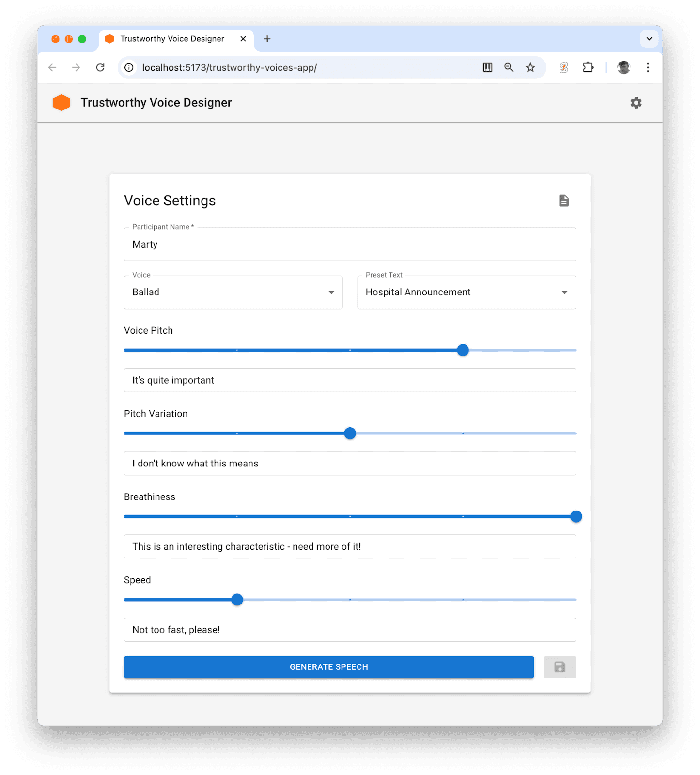Click the Participant Name input field
700x775 pixels.
pos(350,245)
